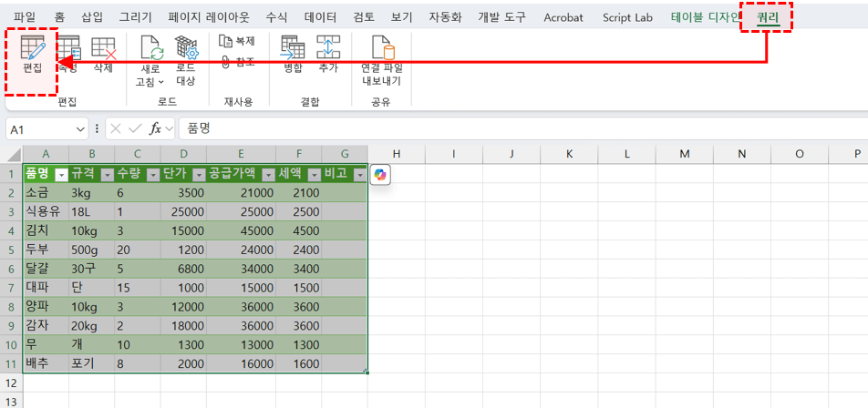Open the 데이터 (Data) ribbon tab
This screenshot has height=408, width=868.
pyautogui.click(x=320, y=17)
